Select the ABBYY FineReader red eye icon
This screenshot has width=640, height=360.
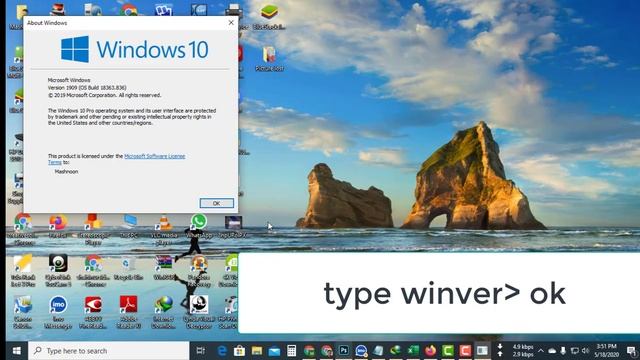click(93, 312)
